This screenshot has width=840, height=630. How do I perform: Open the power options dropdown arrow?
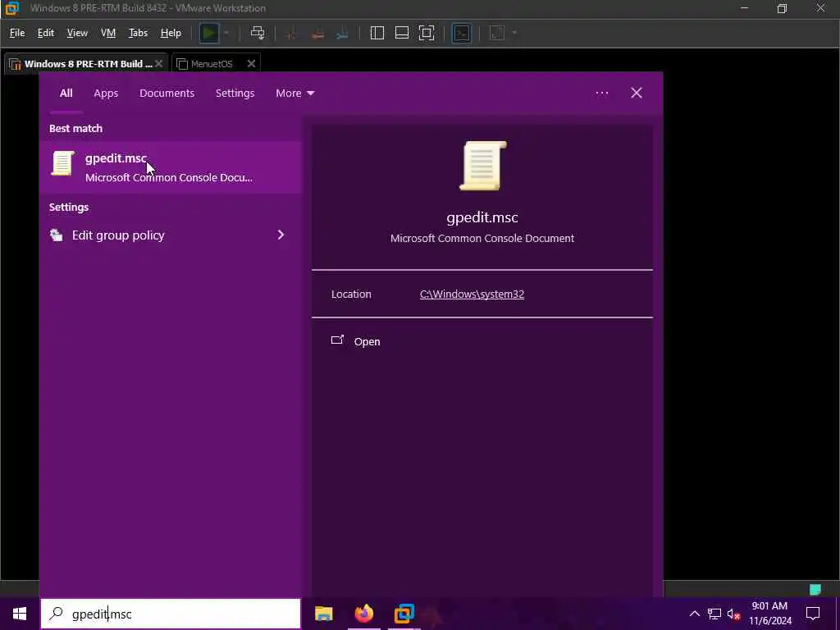[226, 33]
